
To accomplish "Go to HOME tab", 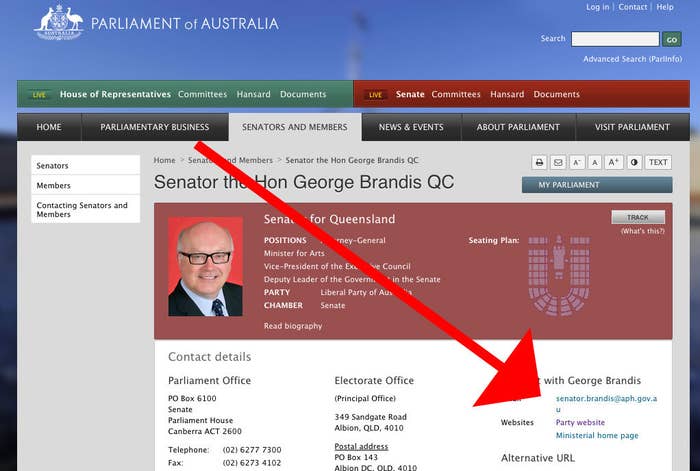I will (x=49, y=127).
